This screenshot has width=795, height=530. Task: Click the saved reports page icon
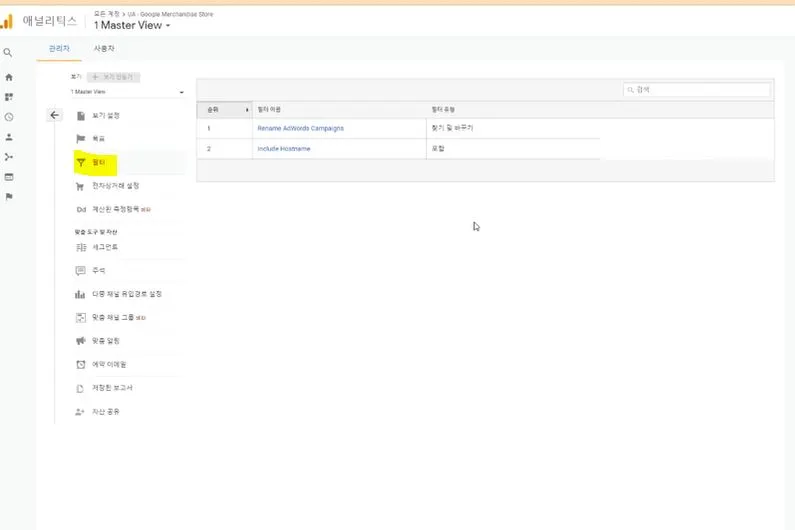[x=80, y=388]
